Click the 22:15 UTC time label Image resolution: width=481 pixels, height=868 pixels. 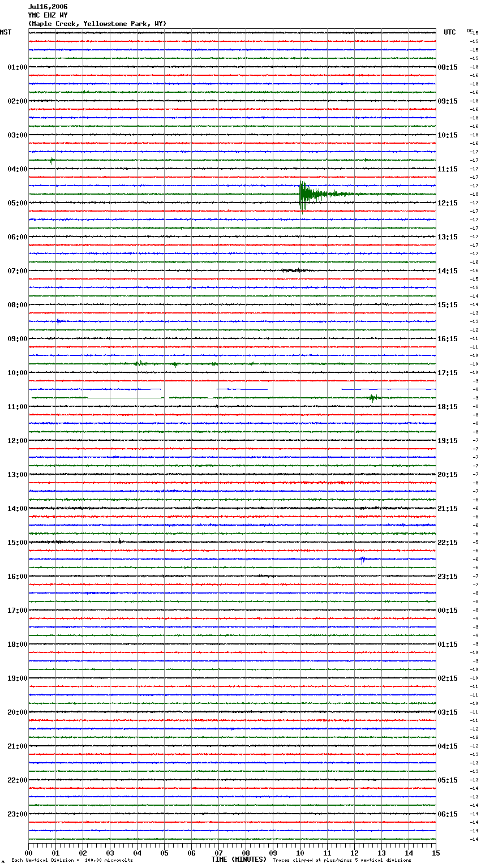coord(448,543)
